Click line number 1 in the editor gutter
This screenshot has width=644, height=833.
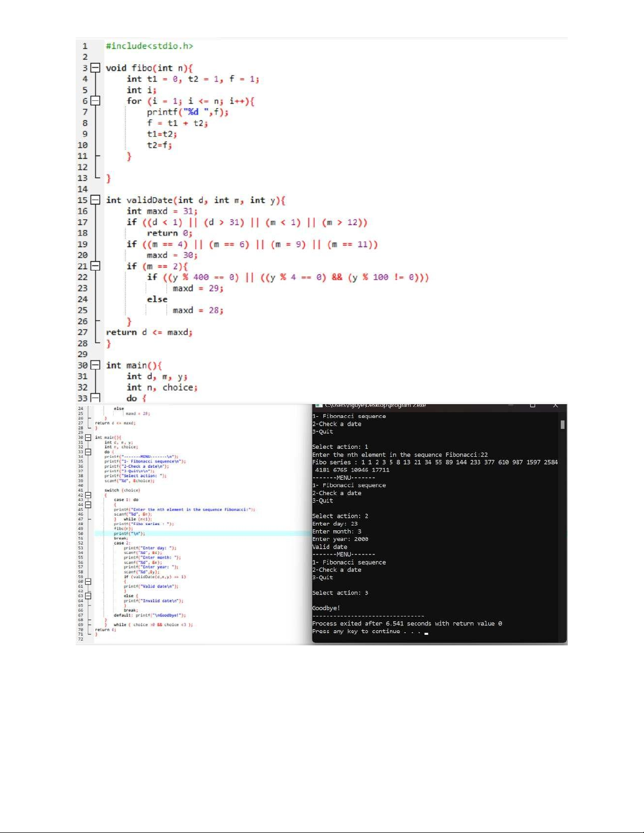85,46
